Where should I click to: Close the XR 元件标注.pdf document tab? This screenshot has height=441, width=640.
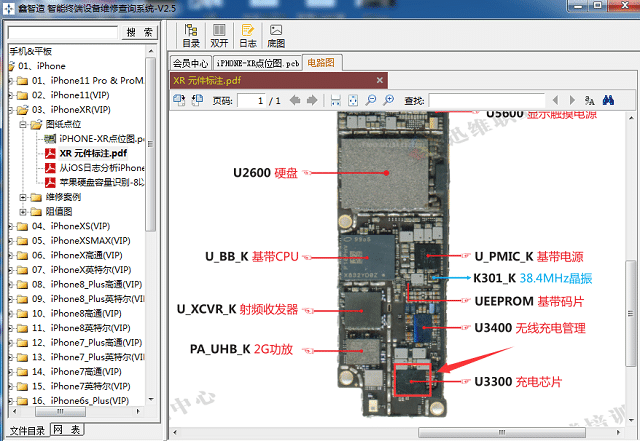[379, 80]
